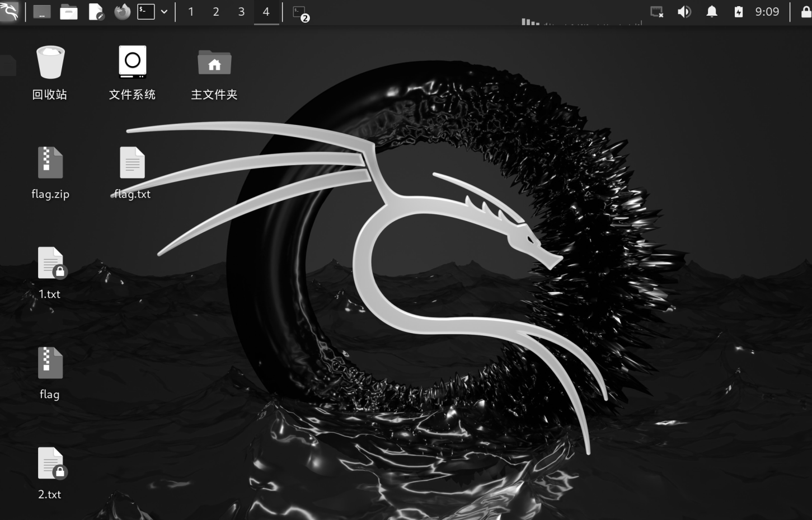Click the lock screen icon

point(805,12)
